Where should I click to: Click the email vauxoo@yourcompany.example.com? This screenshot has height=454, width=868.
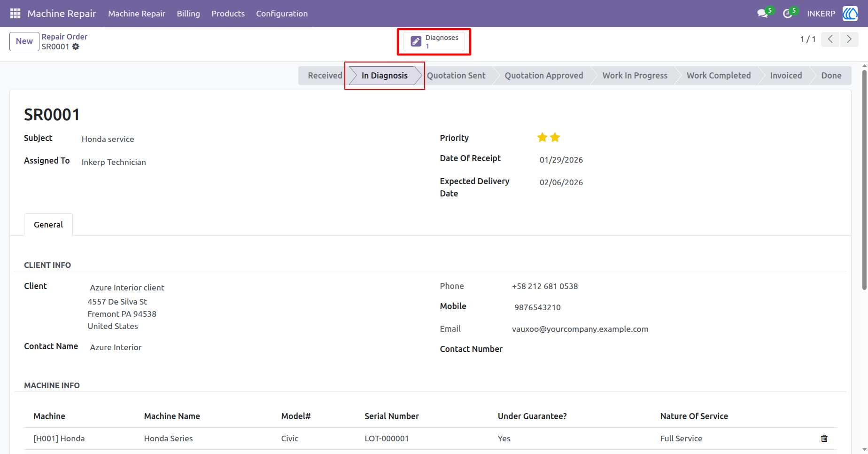580,329
